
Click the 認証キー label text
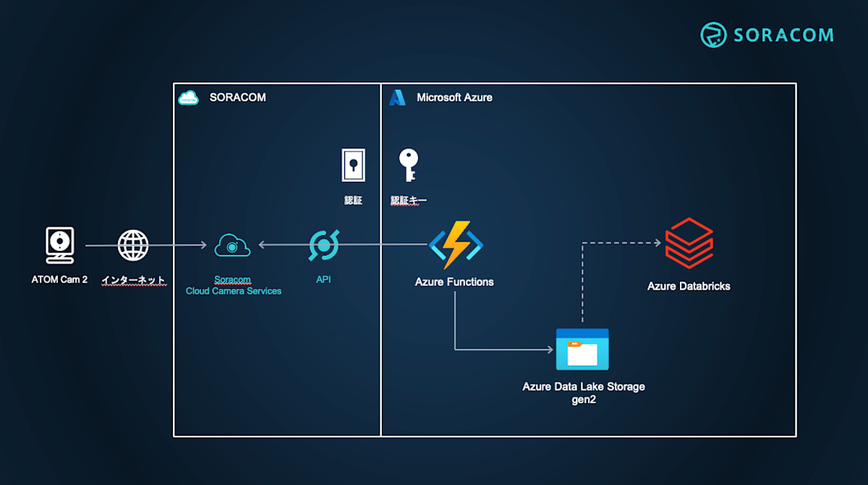click(x=409, y=201)
